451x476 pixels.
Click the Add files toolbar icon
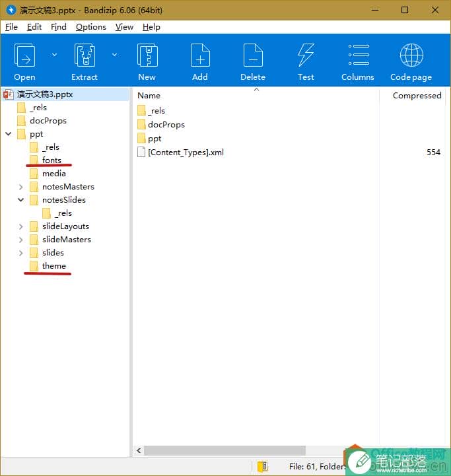[x=200, y=55]
